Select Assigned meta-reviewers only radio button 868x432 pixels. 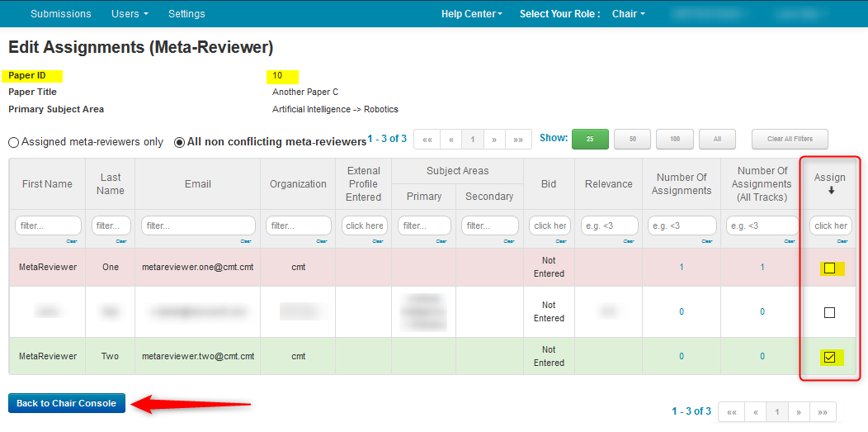coord(13,142)
